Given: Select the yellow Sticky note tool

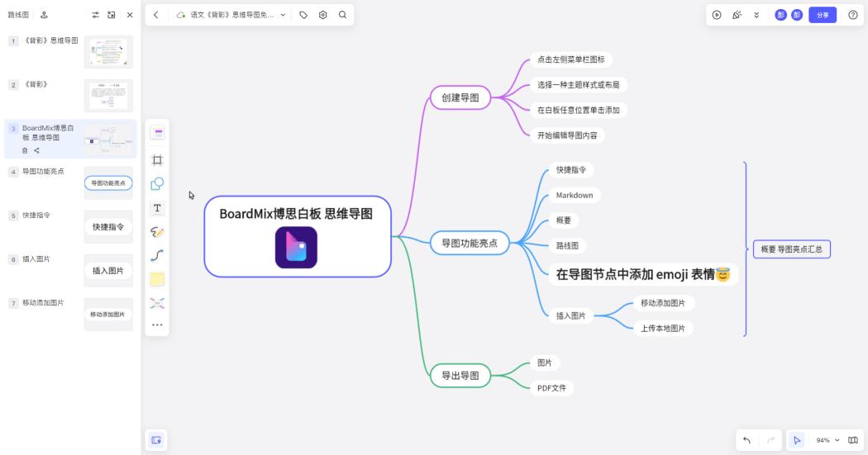Looking at the screenshot, I should point(157,279).
